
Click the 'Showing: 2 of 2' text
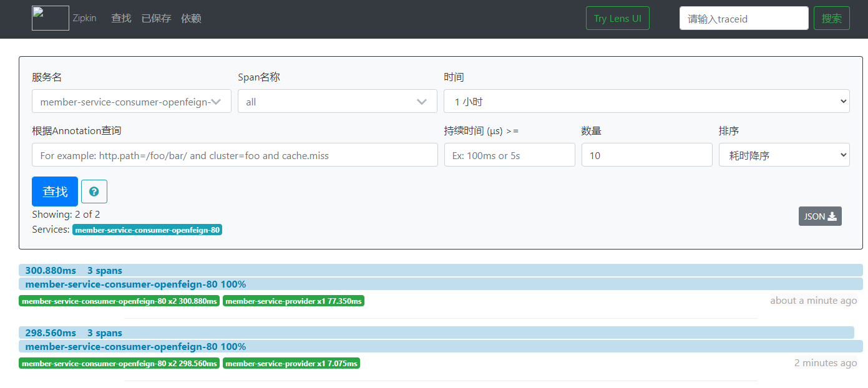(66, 214)
